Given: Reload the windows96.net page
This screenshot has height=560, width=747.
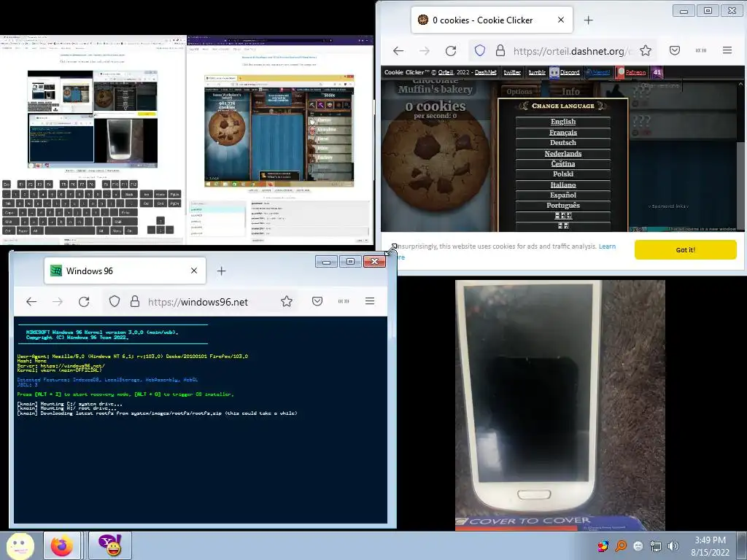Looking at the screenshot, I should pyautogui.click(x=84, y=301).
